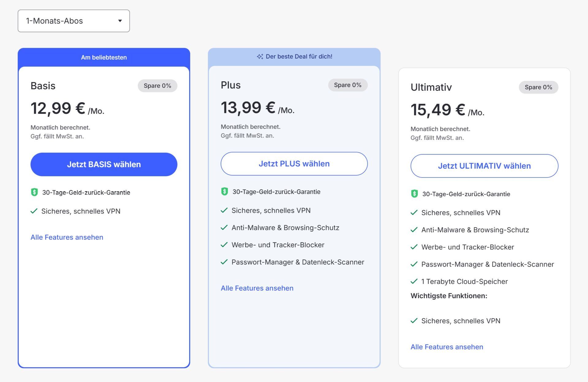
Task: Choose the Jetzt BASIS wählen button
Action: click(x=104, y=164)
